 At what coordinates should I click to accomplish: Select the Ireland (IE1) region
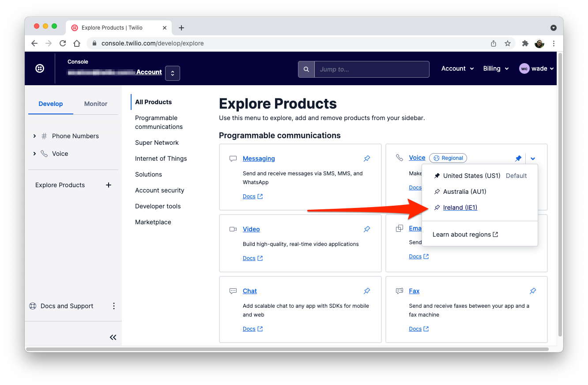tap(459, 208)
